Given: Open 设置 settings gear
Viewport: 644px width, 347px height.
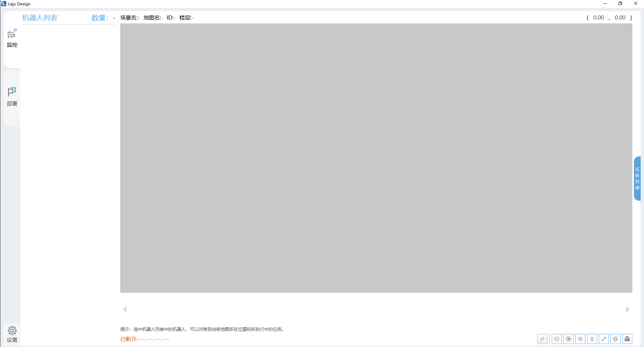Looking at the screenshot, I should pos(12,334).
